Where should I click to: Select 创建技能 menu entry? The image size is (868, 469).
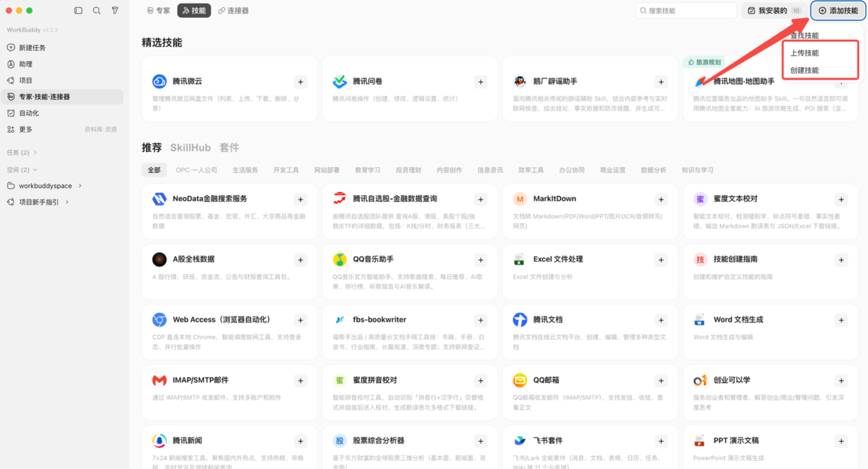click(x=805, y=70)
